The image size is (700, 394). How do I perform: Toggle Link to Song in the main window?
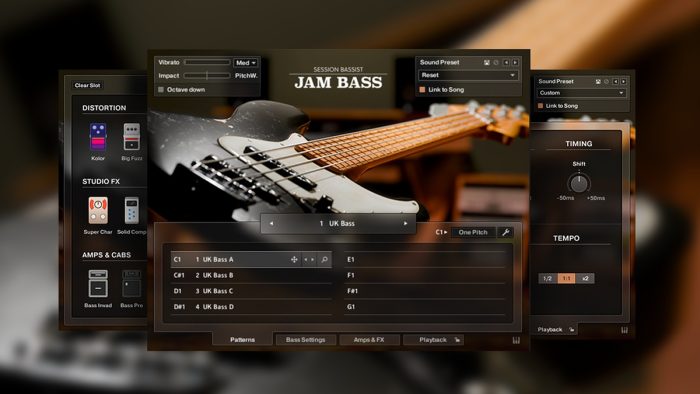422,90
